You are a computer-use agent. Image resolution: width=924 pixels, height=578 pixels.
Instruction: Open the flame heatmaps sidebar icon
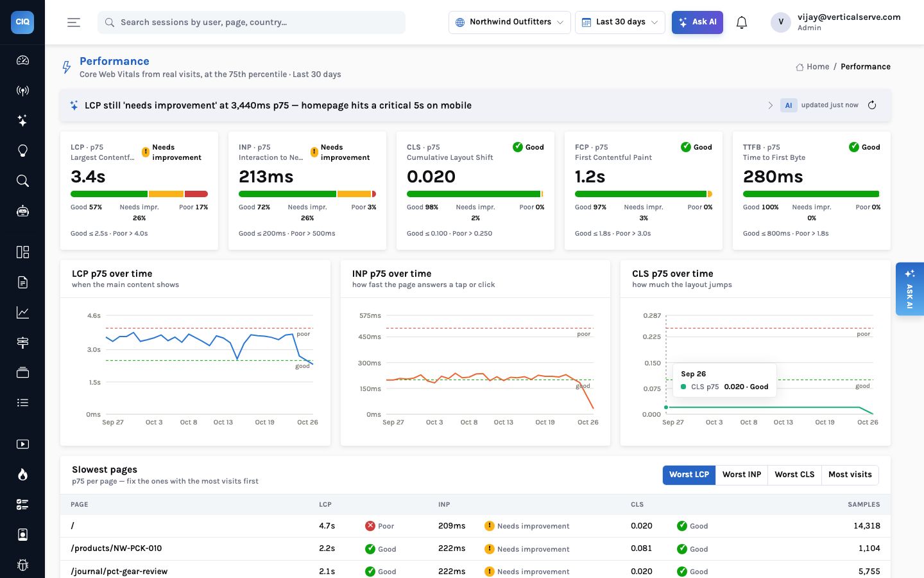coord(22,475)
